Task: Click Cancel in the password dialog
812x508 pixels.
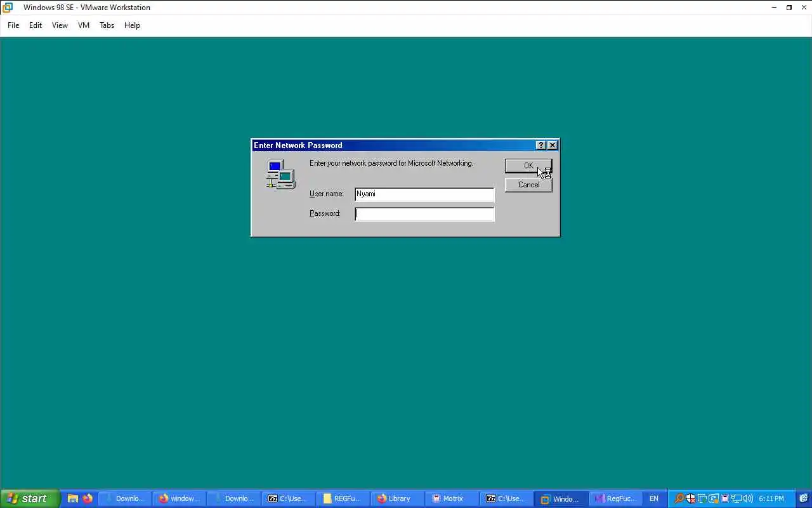Action: [x=528, y=185]
